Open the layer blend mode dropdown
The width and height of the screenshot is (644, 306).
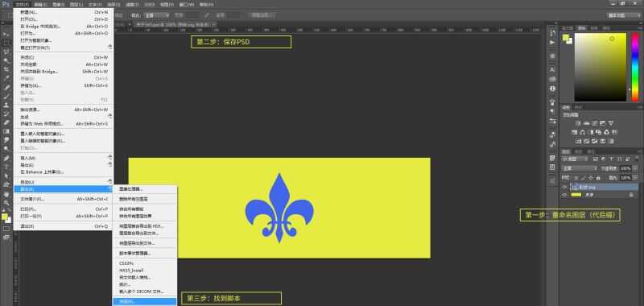[x=580, y=168]
